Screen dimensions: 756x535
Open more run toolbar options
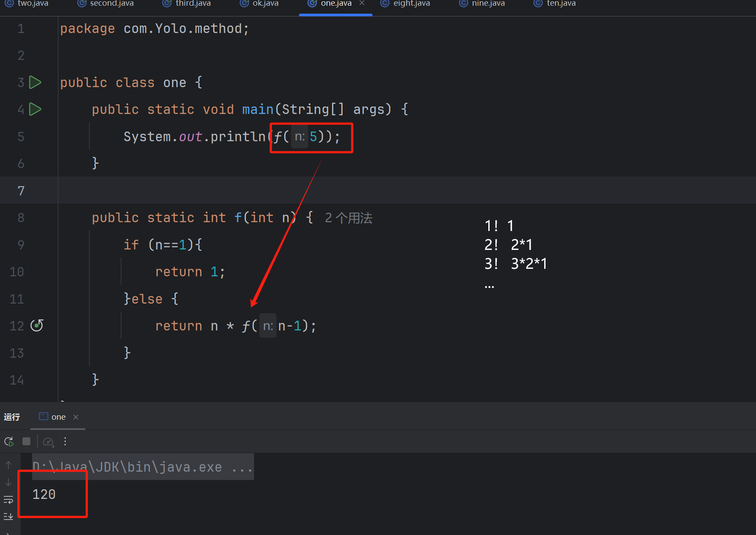click(x=65, y=441)
